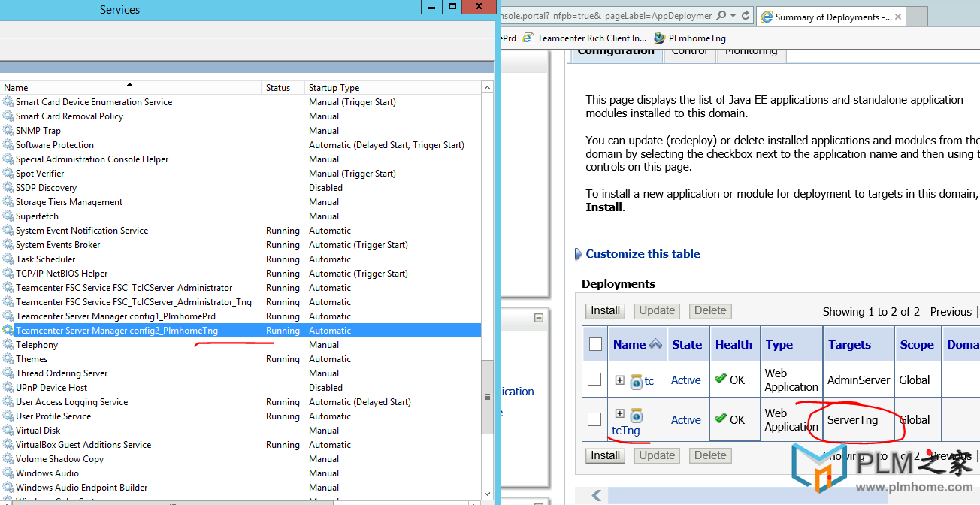
Task: Click gear icon beside SSDP Discovery service
Action: coord(8,188)
